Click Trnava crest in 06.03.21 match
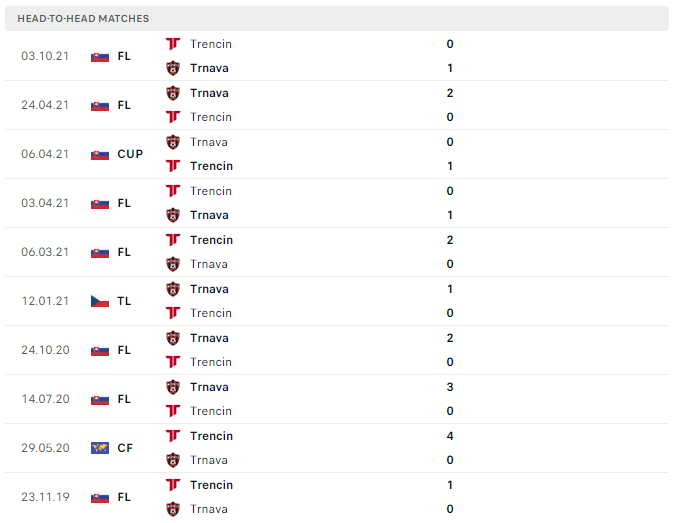 [173, 264]
